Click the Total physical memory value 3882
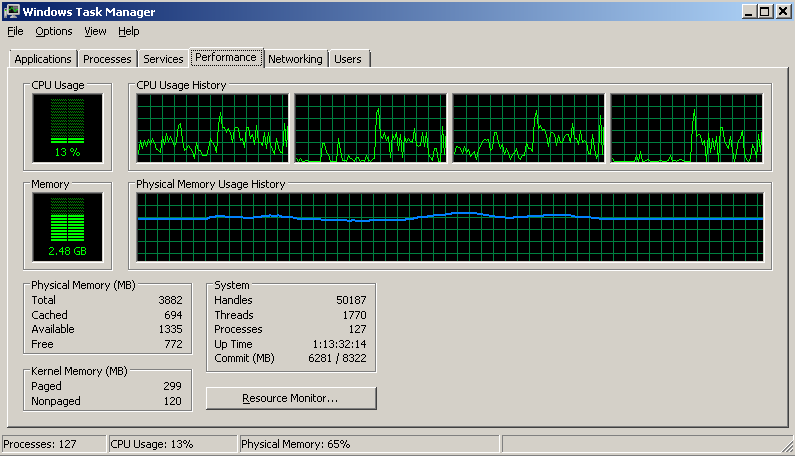 [170, 300]
